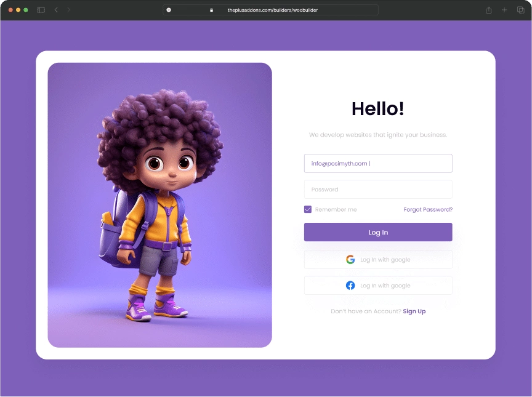Click the Log In button
Image resolution: width=532 pixels, height=397 pixels.
coord(378,232)
